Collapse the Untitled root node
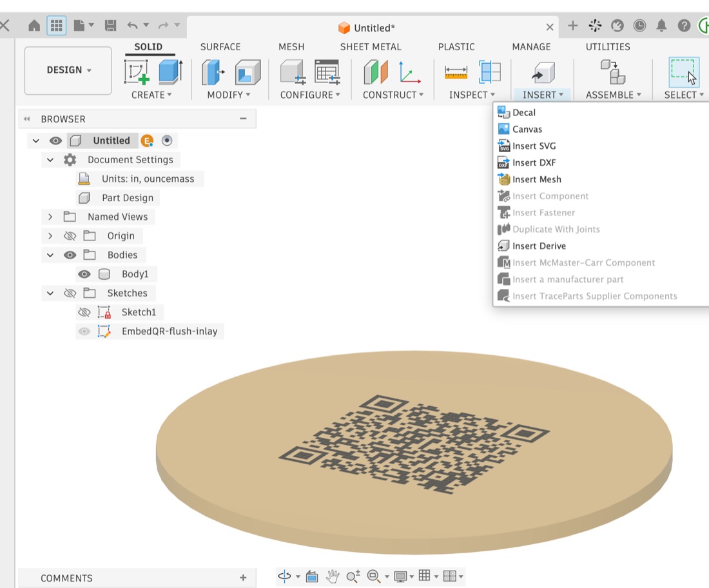The height and width of the screenshot is (588, 709). [x=35, y=141]
